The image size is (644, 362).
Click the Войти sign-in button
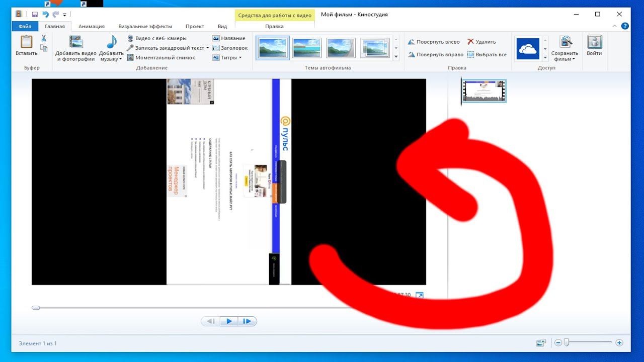594,45
